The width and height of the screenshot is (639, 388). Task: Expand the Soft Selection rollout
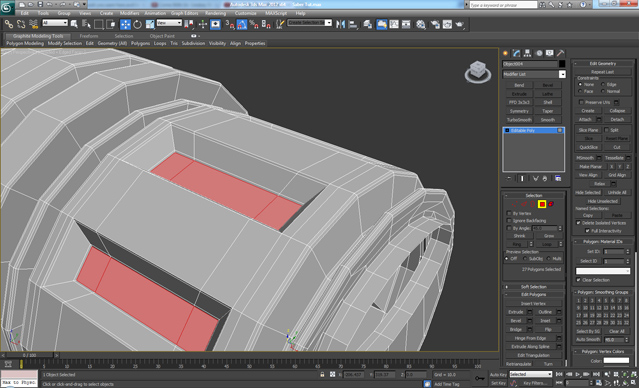pos(533,287)
